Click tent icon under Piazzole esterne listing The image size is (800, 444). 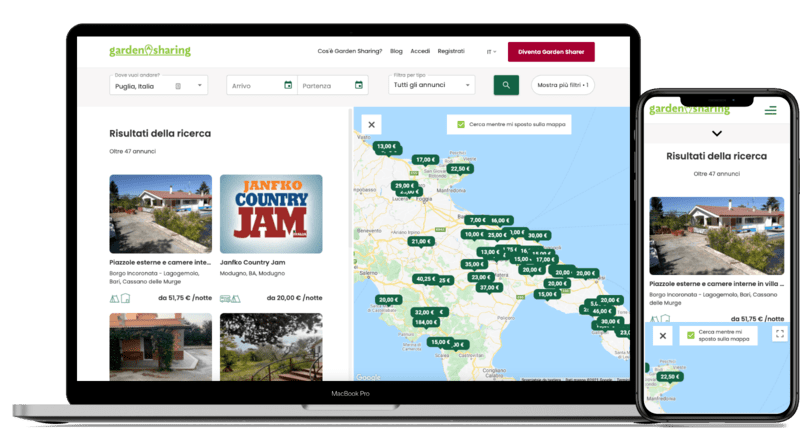click(x=114, y=299)
